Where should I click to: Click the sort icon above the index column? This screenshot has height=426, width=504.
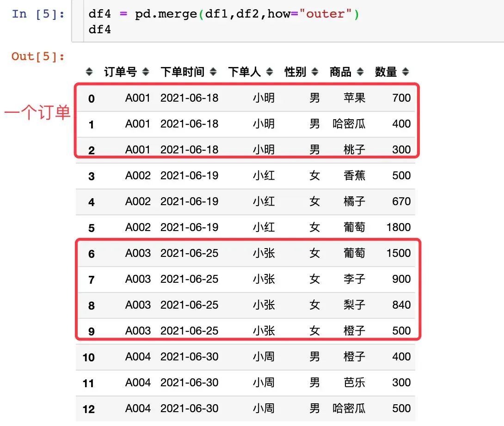pyautogui.click(x=90, y=72)
